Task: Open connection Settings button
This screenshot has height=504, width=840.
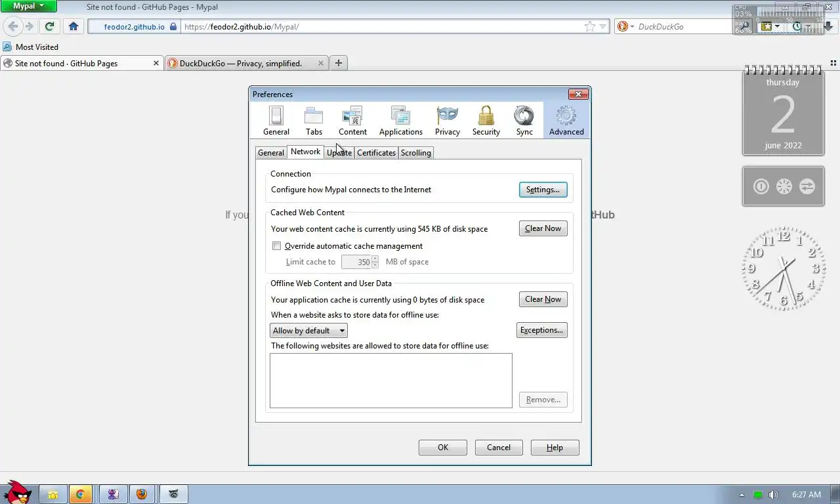Action: (543, 190)
